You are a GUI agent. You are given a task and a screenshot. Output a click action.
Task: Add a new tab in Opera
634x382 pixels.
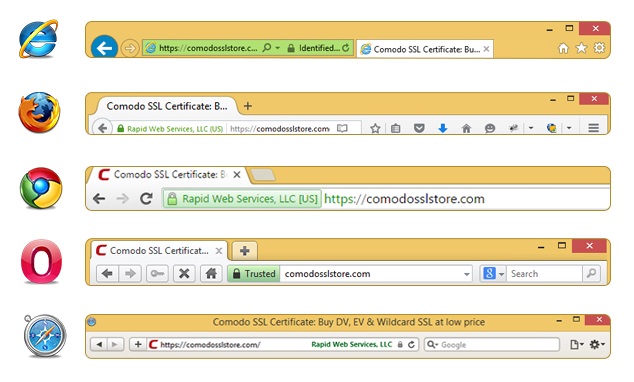pyautogui.click(x=244, y=251)
